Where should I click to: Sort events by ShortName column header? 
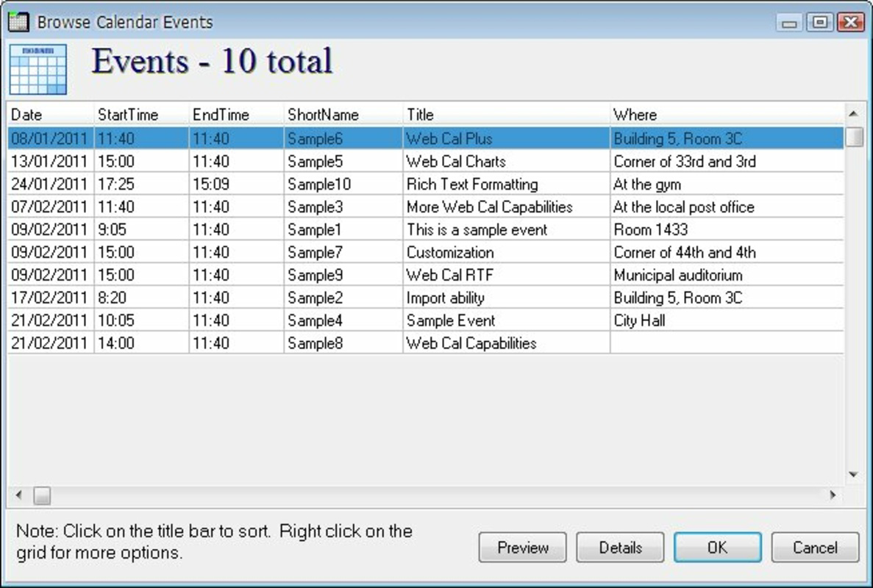(343, 115)
